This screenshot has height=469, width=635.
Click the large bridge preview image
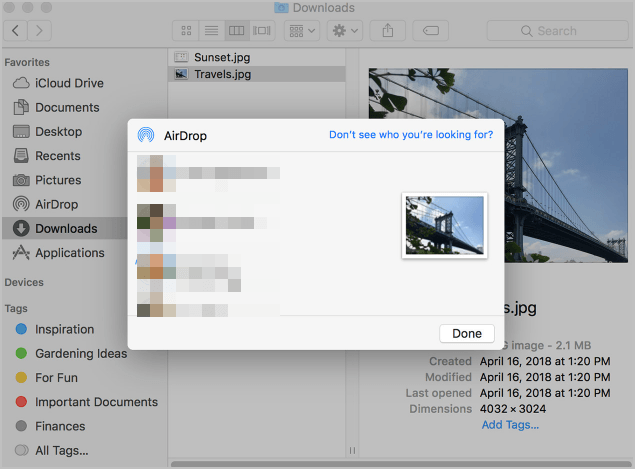(566, 165)
